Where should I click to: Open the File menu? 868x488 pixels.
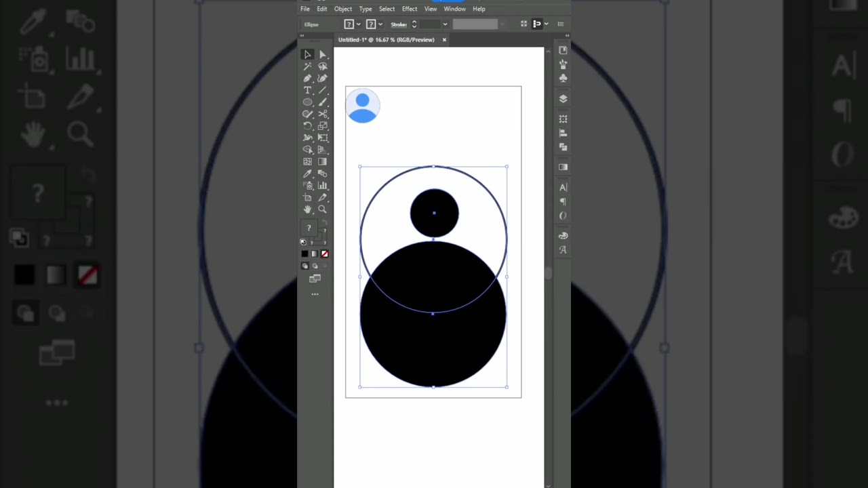[305, 9]
